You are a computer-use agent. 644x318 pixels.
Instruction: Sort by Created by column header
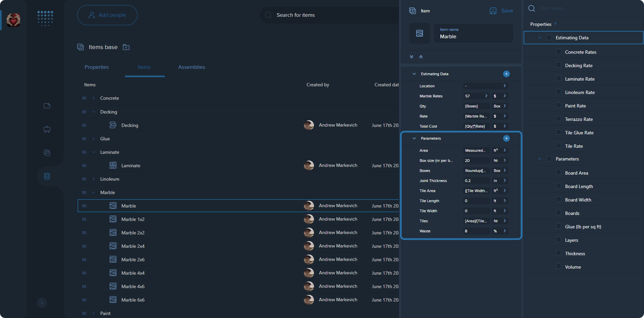pos(318,85)
